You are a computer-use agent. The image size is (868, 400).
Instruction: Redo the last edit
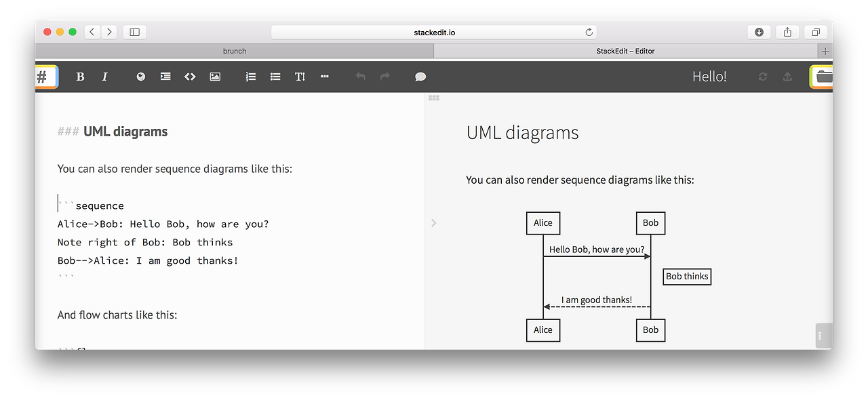(385, 77)
